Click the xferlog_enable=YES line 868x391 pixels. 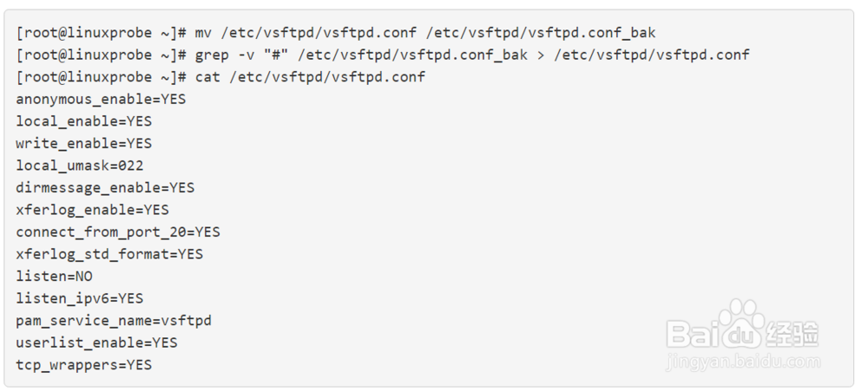[x=93, y=210]
